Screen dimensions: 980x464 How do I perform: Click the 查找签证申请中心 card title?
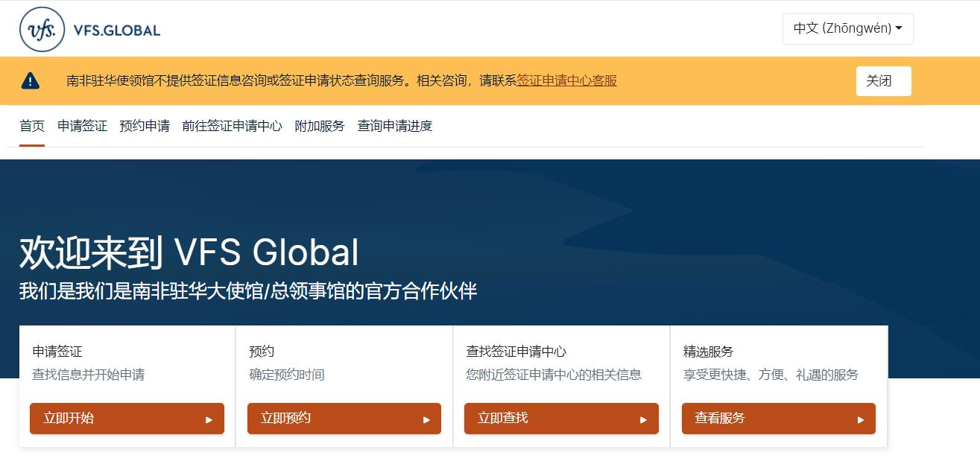point(516,352)
